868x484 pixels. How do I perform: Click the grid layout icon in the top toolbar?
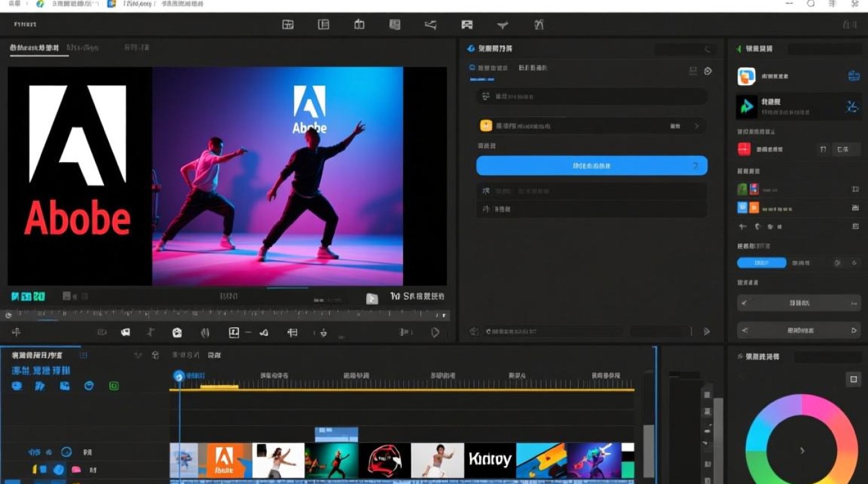(x=288, y=25)
